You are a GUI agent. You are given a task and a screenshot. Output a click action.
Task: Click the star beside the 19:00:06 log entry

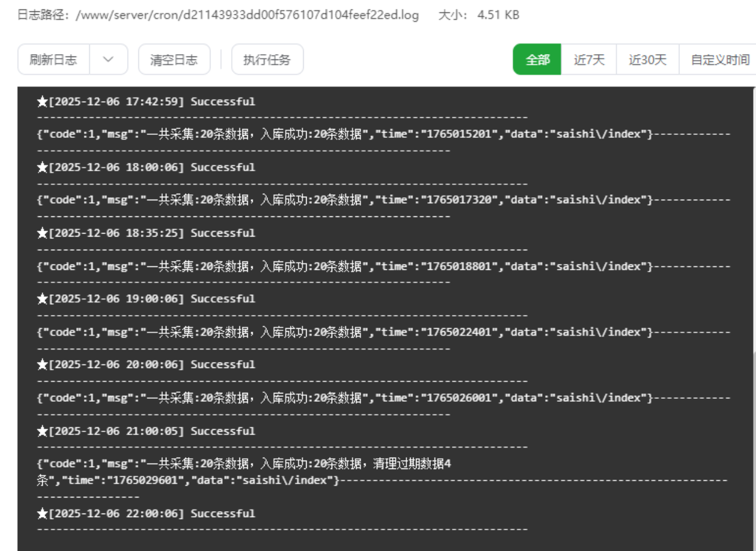point(42,299)
